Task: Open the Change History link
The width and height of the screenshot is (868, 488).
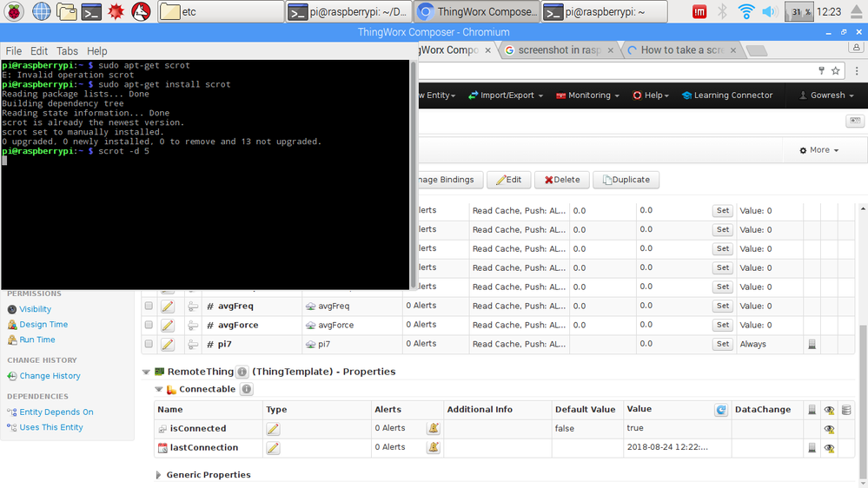Action: click(50, 376)
